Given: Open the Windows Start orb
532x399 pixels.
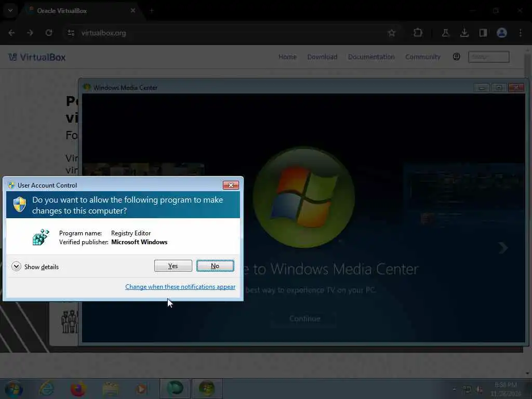Looking at the screenshot, I should 14,389.
